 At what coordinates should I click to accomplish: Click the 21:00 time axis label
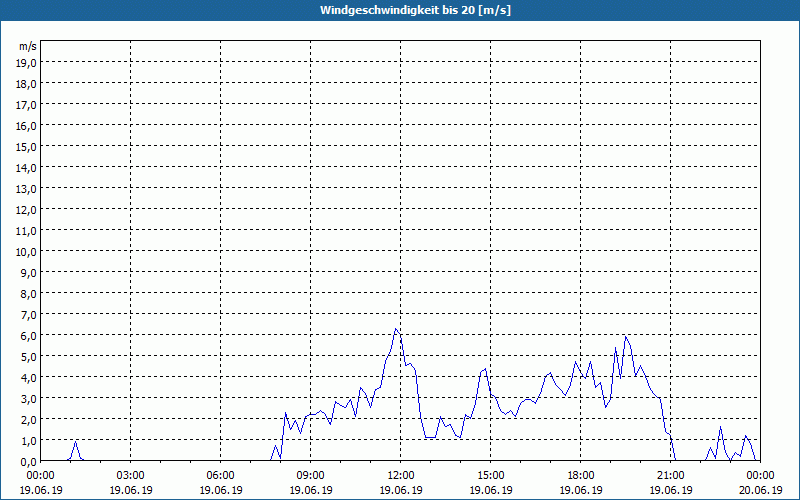point(670,476)
